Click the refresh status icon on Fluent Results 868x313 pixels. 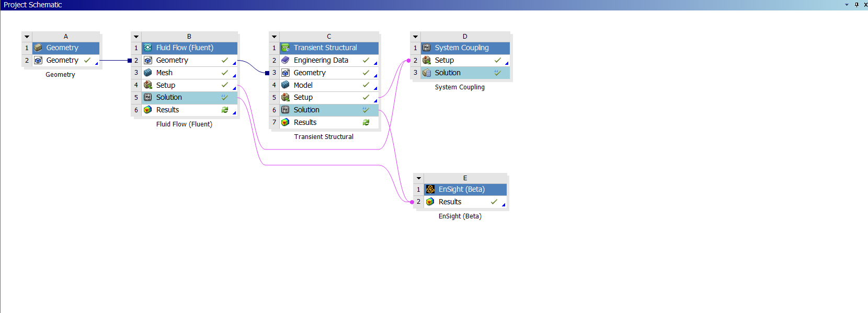point(225,110)
